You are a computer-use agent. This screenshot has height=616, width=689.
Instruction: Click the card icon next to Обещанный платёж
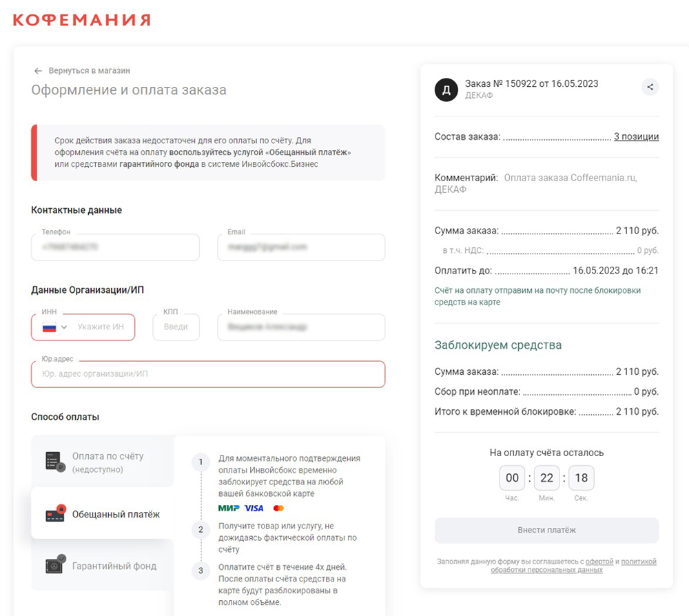(55, 513)
